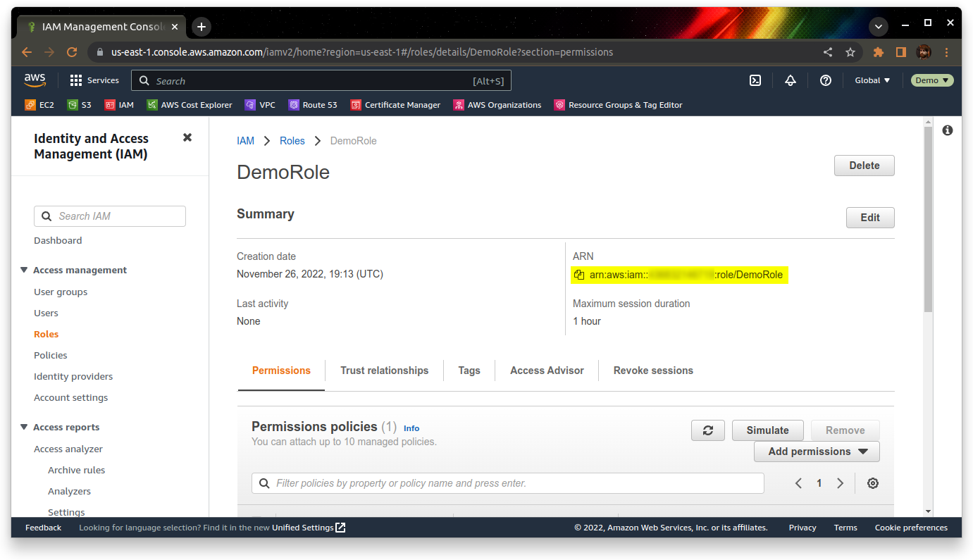Open Account settings in the sidebar

pyautogui.click(x=71, y=397)
